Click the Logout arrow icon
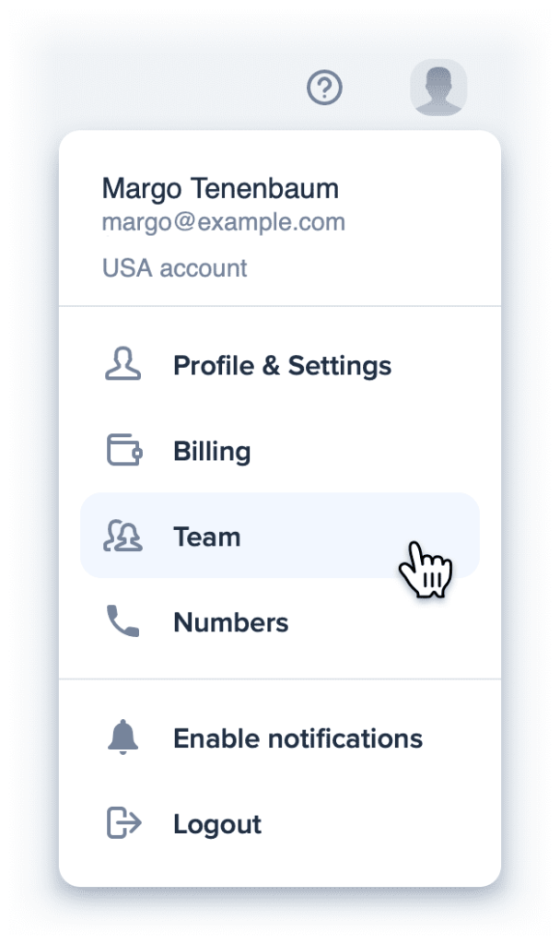560x944 pixels. point(122,824)
